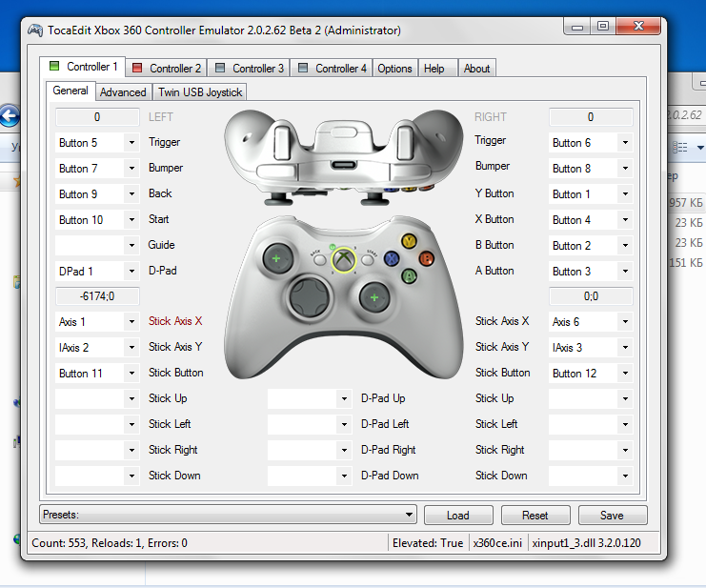The image size is (706, 588).
Task: Click the right thumbstick on controller image
Action: pos(374,297)
